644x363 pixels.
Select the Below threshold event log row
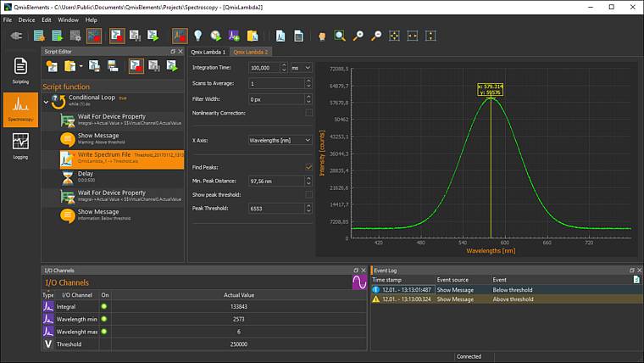507,290
